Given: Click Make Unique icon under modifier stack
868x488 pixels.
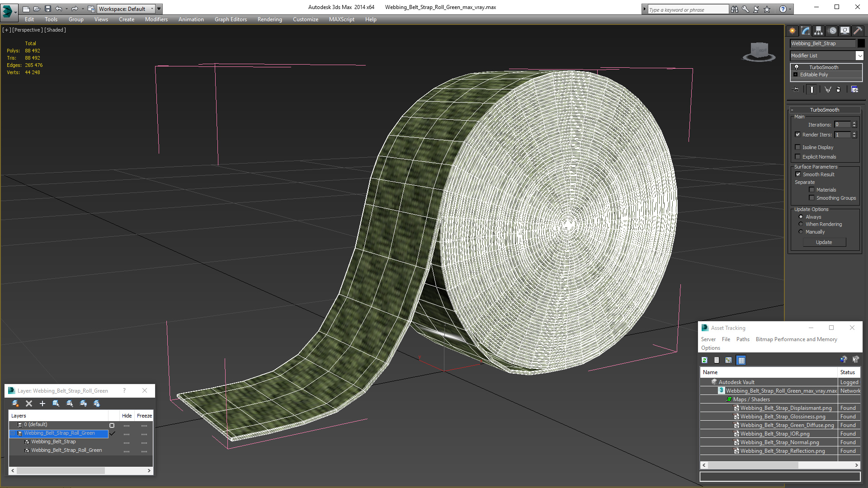Looking at the screenshot, I should pos(828,89).
